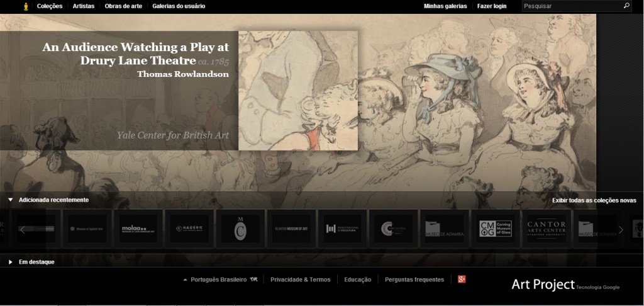This screenshot has height=306, width=644.
Task: Click Exibir todas as coleções novas
Action: 594,200
